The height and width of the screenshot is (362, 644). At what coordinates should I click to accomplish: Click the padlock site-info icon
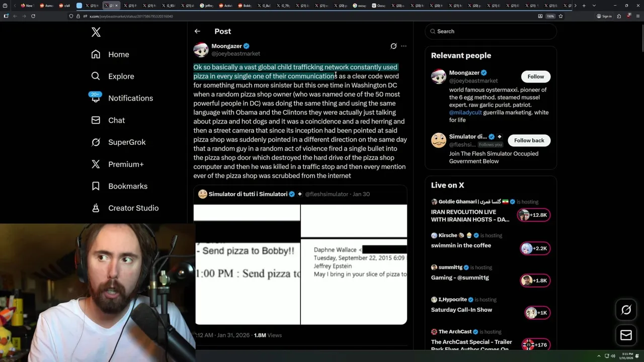pyautogui.click(x=78, y=16)
